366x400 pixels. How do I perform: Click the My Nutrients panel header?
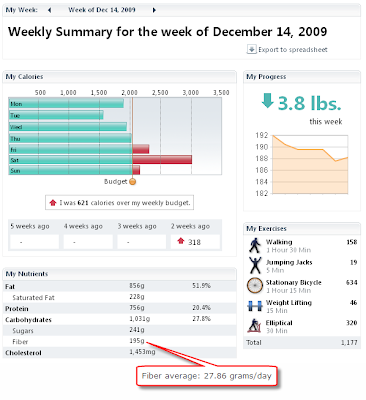click(120, 274)
